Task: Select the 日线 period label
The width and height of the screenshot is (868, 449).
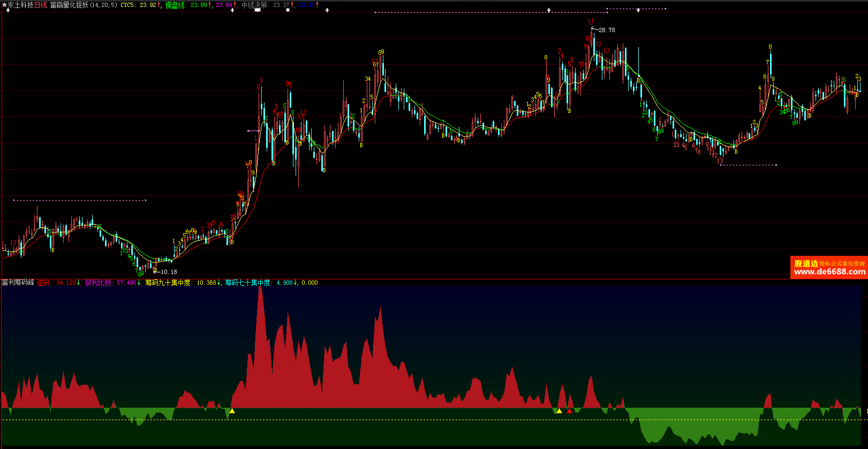Action: [x=41, y=5]
